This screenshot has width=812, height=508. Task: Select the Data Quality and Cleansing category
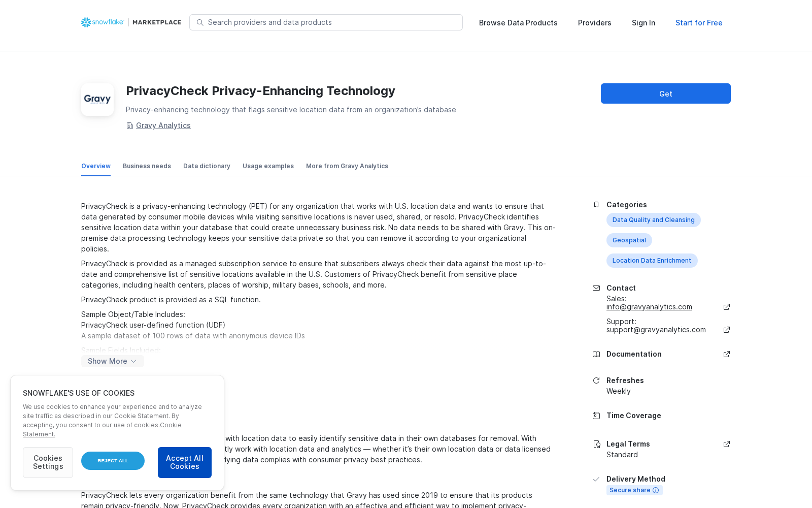click(x=654, y=220)
